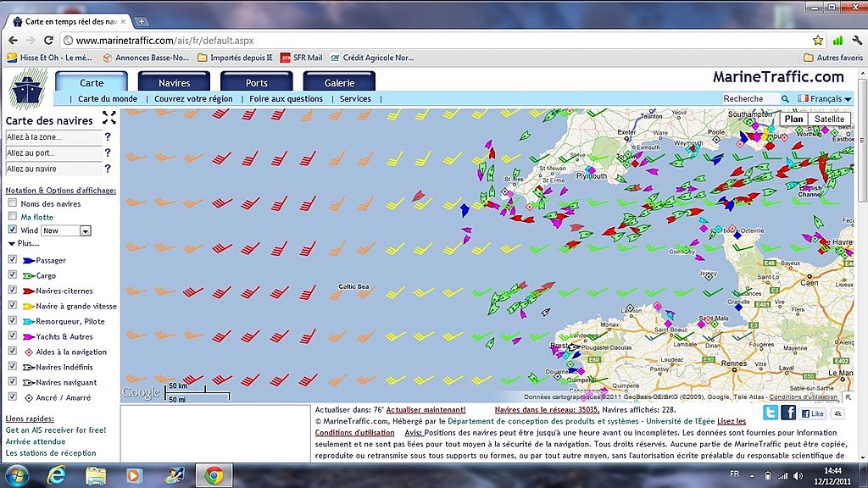
Task: Switch to Chrome in the taskbar
Action: 214,476
